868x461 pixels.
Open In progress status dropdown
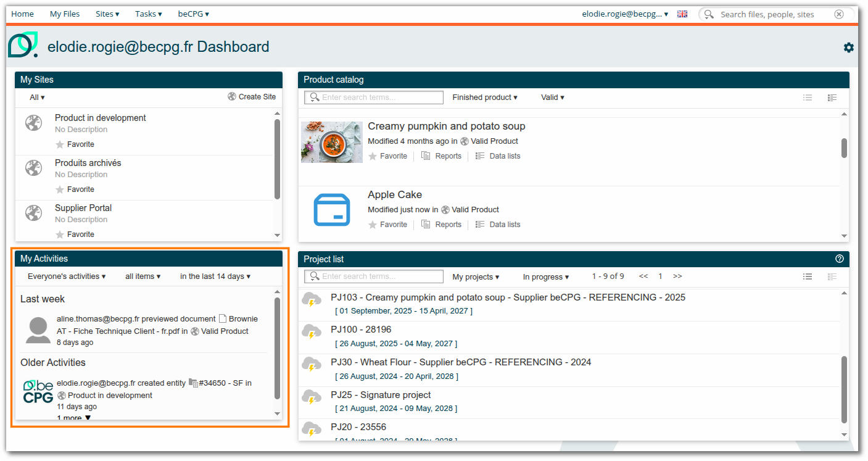(546, 277)
